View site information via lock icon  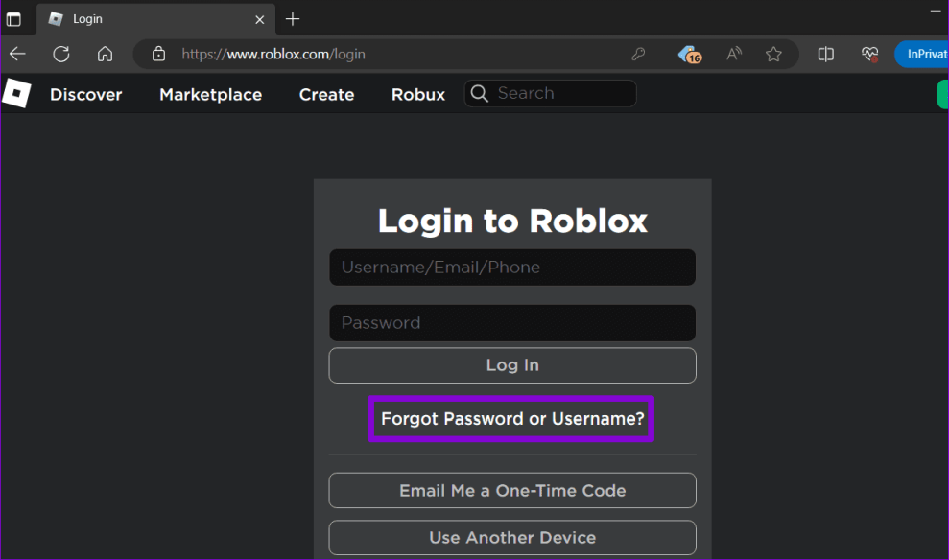coord(159,54)
